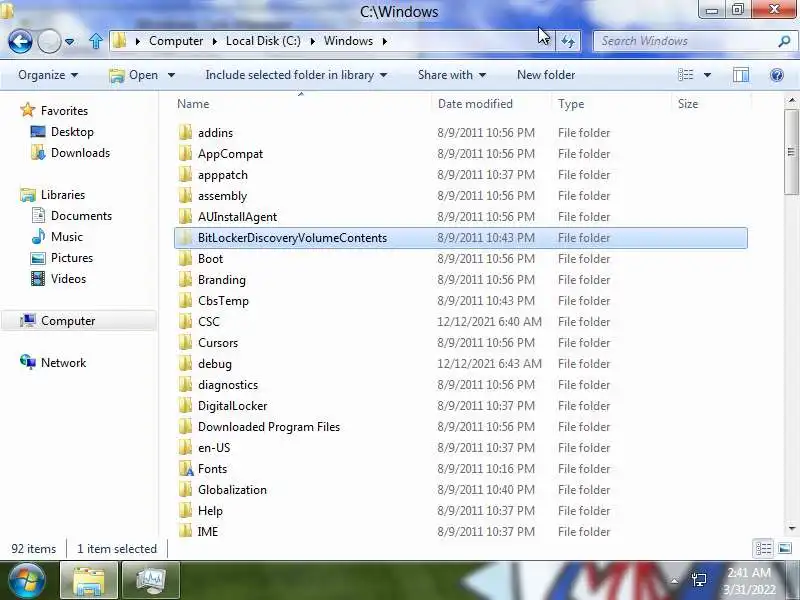Open the Organize menu
Image resolution: width=800 pixels, height=600 pixels.
pyautogui.click(x=48, y=75)
